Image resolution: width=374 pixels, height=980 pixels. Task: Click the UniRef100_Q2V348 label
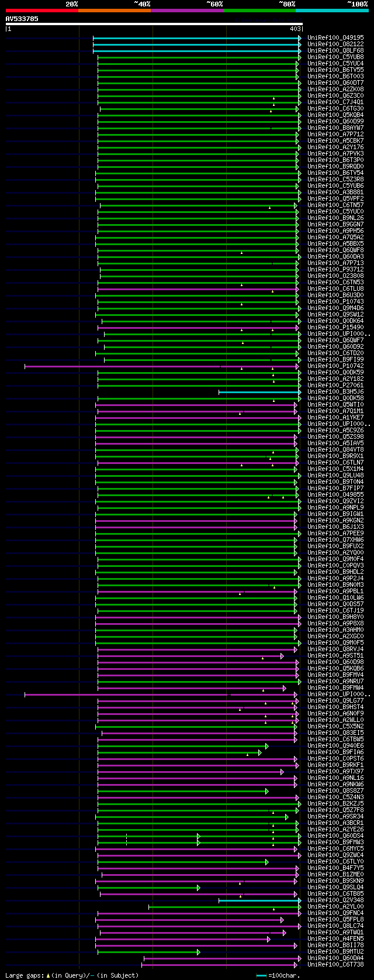(335, 900)
